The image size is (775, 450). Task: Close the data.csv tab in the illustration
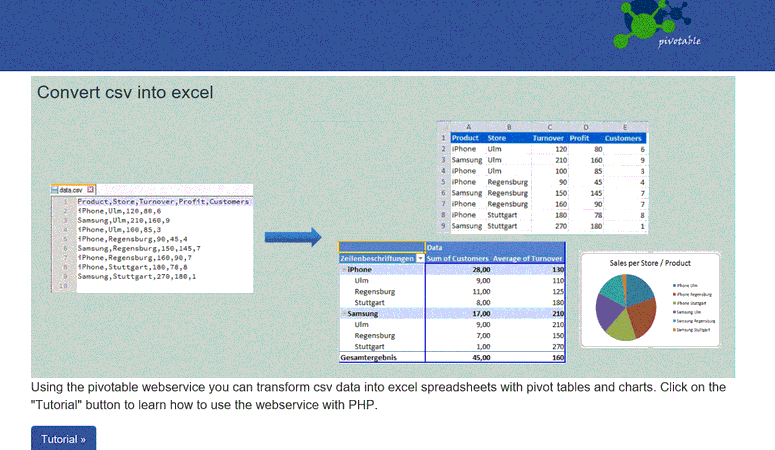click(x=90, y=189)
